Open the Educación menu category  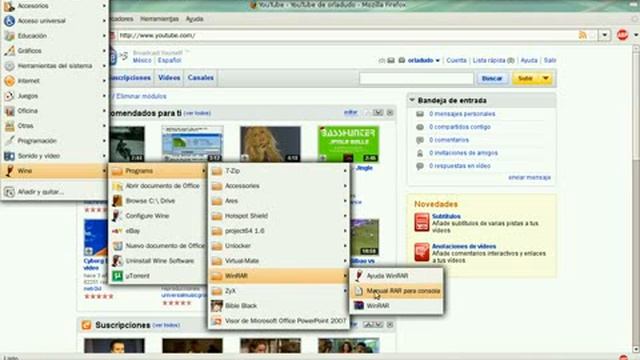(x=55, y=36)
